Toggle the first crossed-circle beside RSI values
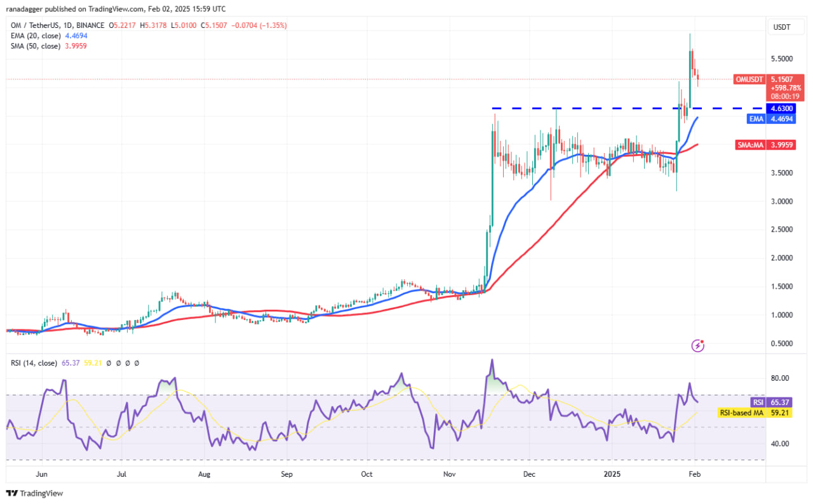Screen dimensions: 813x504 pos(109,362)
